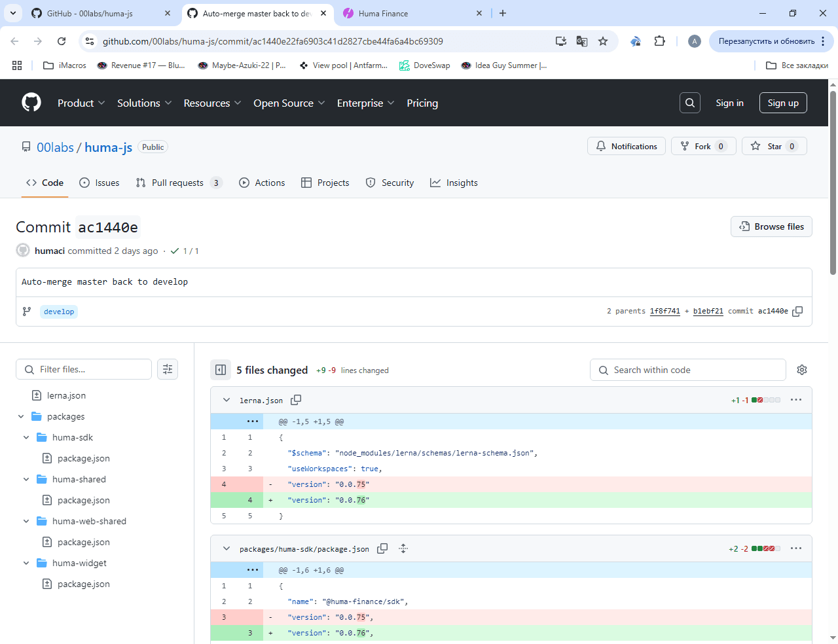The width and height of the screenshot is (838, 644).
Task: Open the Projects tab
Action: 325,183
